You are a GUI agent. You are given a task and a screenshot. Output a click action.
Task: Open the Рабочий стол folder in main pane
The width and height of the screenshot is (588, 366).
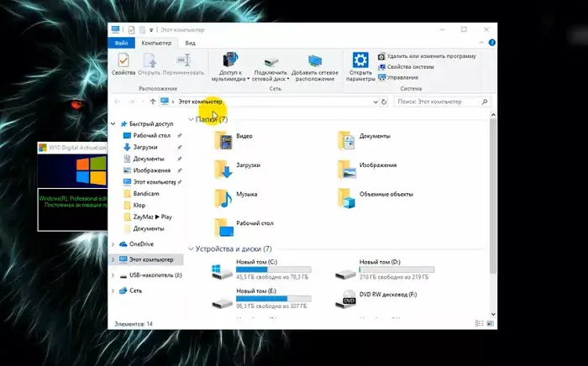click(244, 227)
